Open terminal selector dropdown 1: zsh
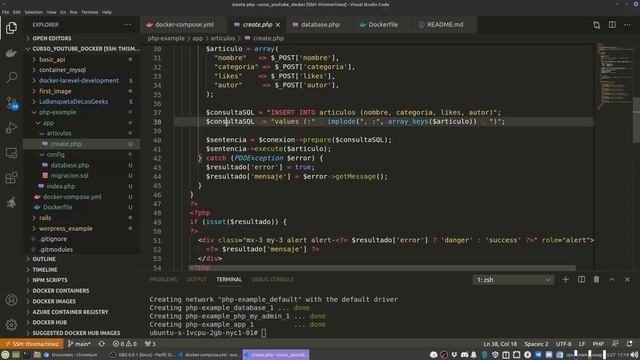Viewport: 640px width, 360px height. (513, 280)
